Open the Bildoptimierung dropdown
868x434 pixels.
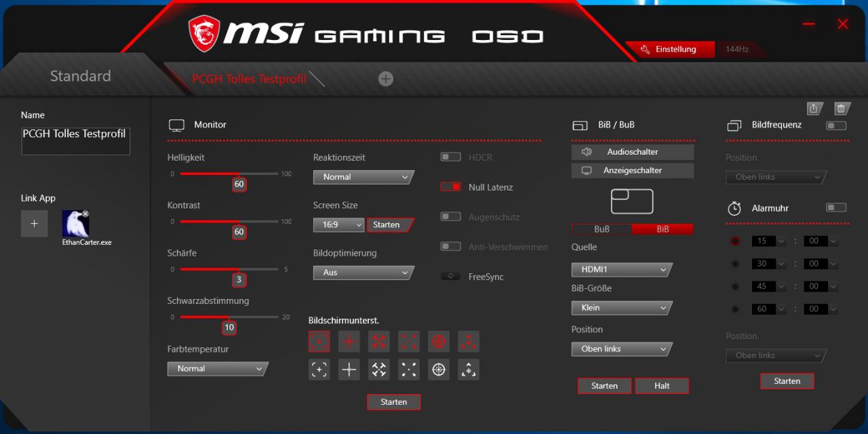(364, 273)
